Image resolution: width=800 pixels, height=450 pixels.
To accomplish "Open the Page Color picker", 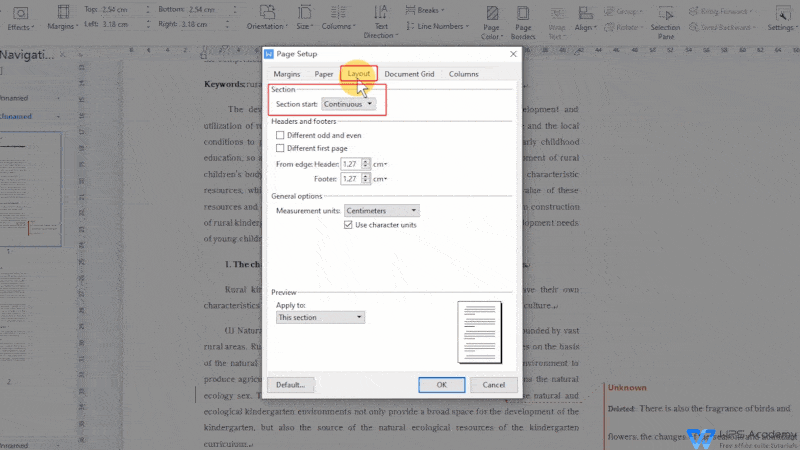I will (492, 22).
